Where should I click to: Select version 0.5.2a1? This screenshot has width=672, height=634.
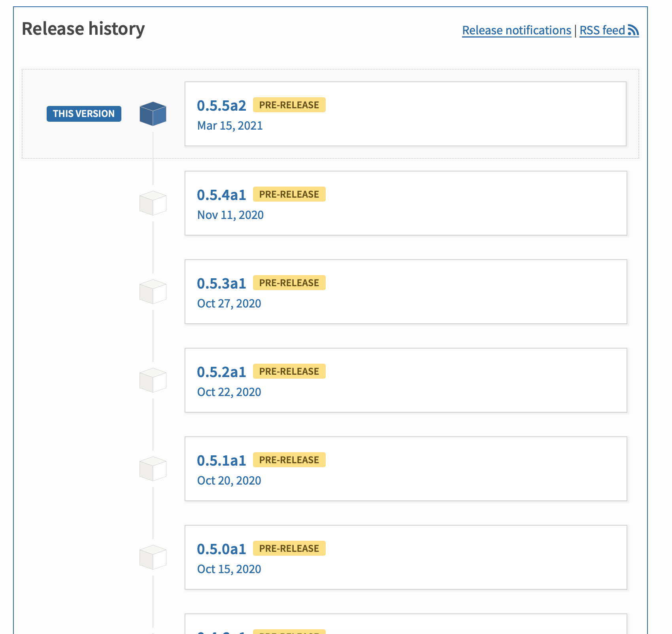221,372
